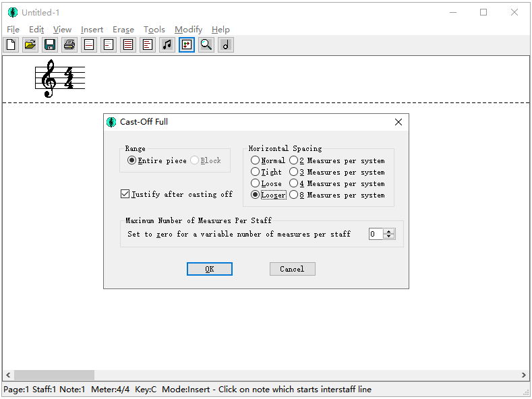Cancel the Cast-Off Full dialog
This screenshot has width=532, height=399.
click(293, 269)
